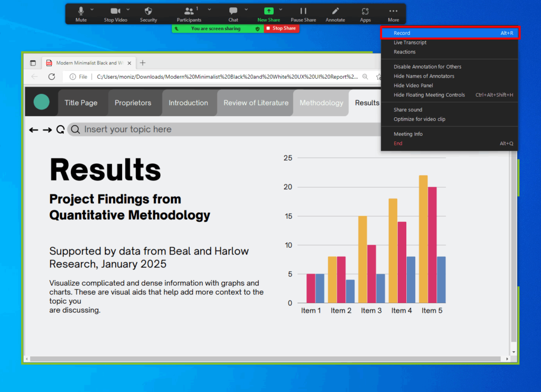Mute the microphone in Zoom toolbar
541x392 pixels.
(81, 11)
